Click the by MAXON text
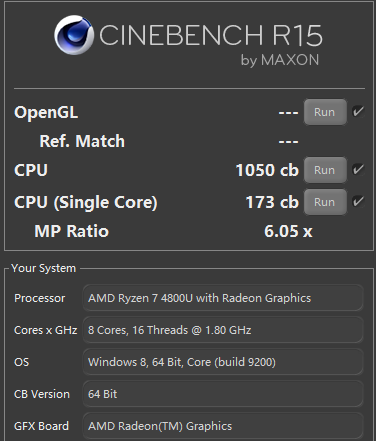Screen dimensions: 376x441 [280, 60]
